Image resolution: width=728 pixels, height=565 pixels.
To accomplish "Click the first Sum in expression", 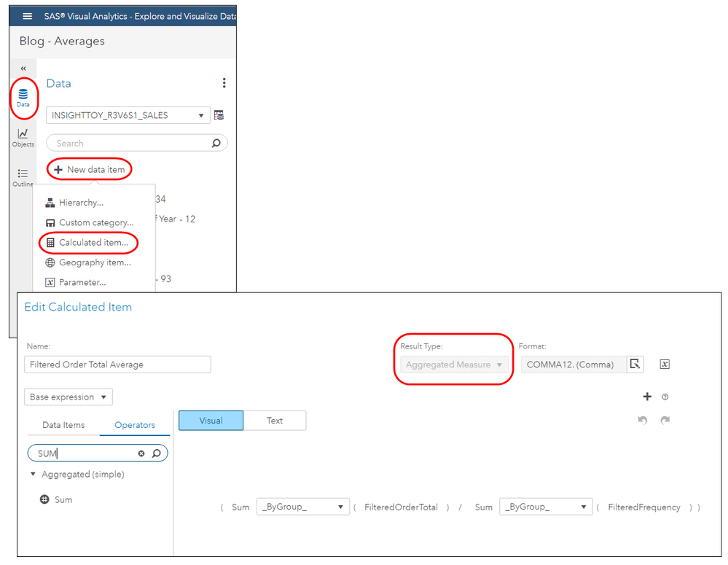I will tap(240, 507).
